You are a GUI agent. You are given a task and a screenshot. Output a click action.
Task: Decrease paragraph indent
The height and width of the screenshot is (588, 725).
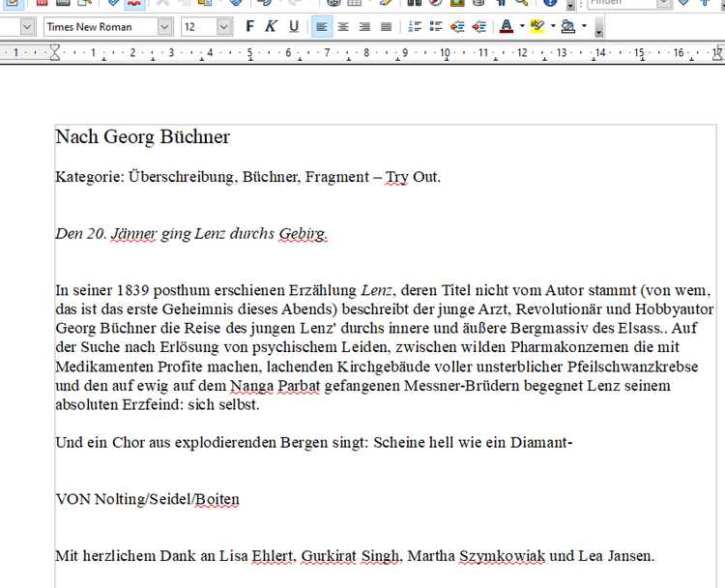[x=457, y=27]
